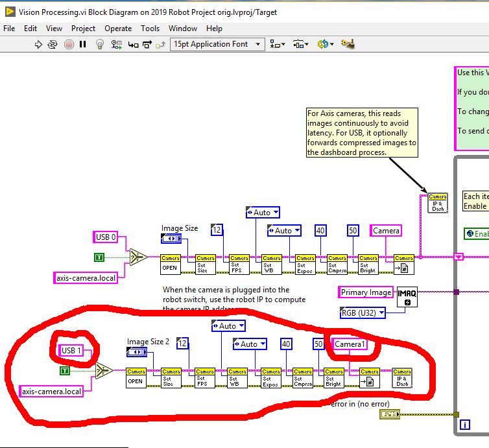Image resolution: width=489 pixels, height=448 pixels.
Task: Open the Help menu
Action: click(x=214, y=29)
